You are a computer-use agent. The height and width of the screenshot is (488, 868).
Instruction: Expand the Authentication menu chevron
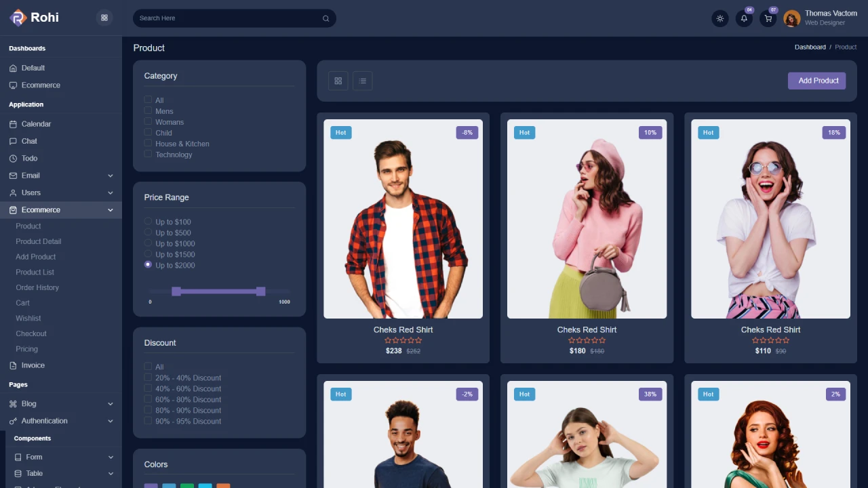tap(111, 421)
